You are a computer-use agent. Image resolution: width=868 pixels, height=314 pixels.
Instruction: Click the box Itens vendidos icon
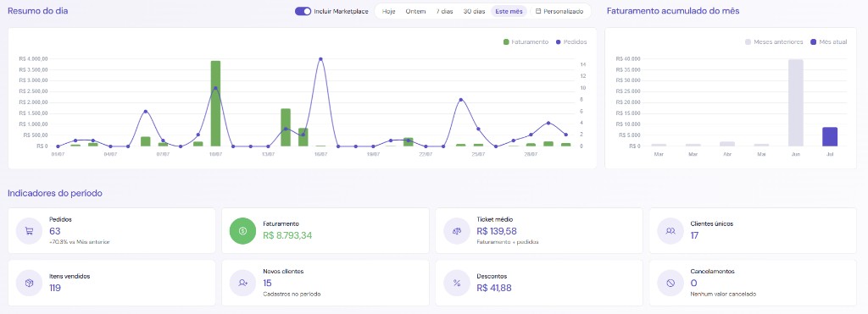click(x=30, y=283)
